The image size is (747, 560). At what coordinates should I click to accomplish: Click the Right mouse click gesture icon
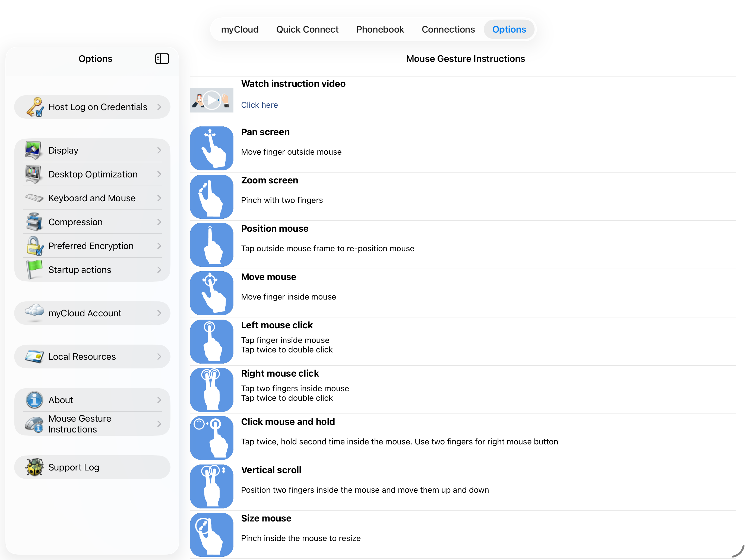point(212,390)
